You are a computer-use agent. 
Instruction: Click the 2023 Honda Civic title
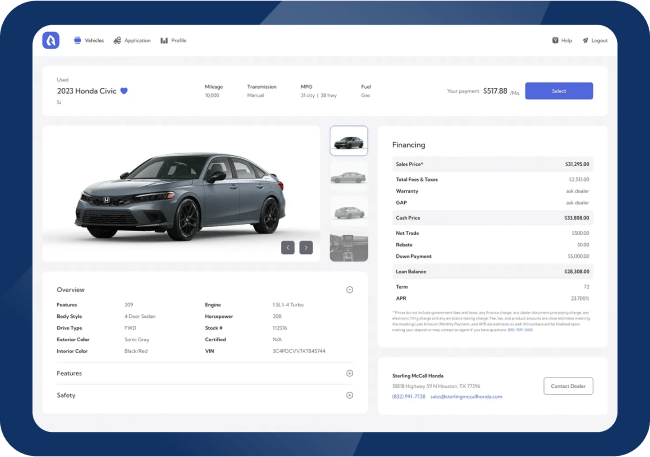coord(87,91)
